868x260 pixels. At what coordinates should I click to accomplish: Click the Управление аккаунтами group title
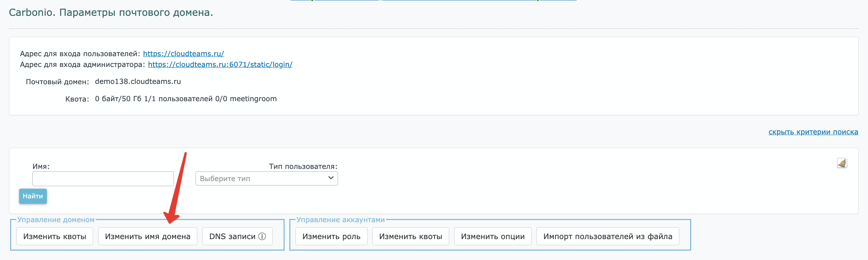(341, 220)
